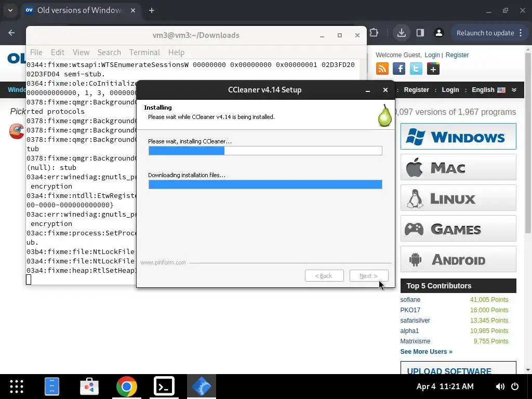Viewport: 532px width, 399px height.
Task: Click the Upload Software button
Action: click(458, 368)
